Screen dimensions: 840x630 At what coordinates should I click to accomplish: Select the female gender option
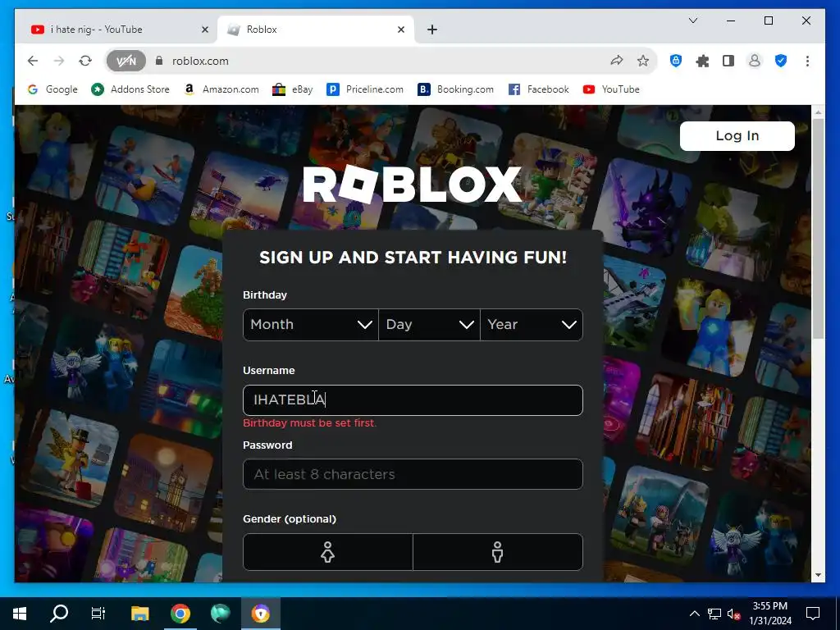coord(328,552)
